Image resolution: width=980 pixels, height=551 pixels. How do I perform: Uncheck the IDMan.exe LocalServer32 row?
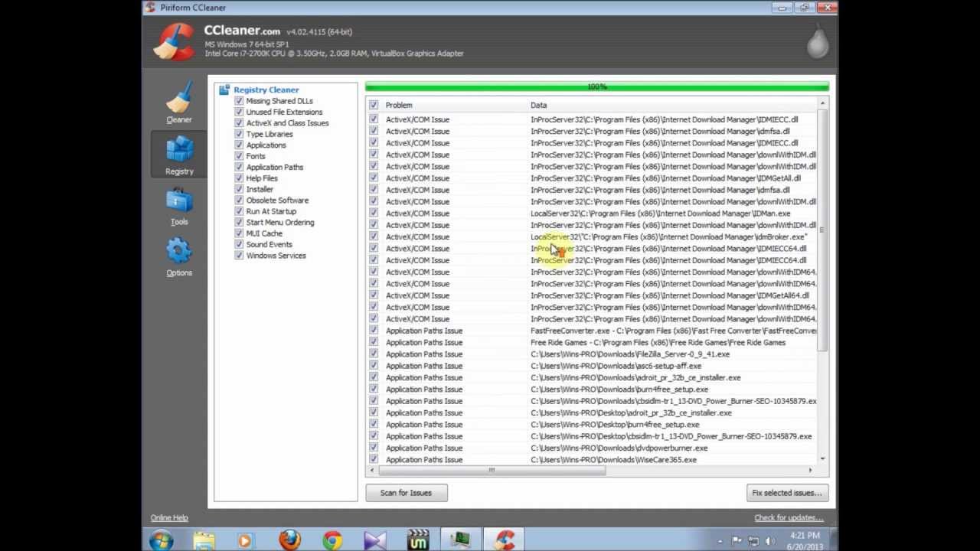pos(374,214)
